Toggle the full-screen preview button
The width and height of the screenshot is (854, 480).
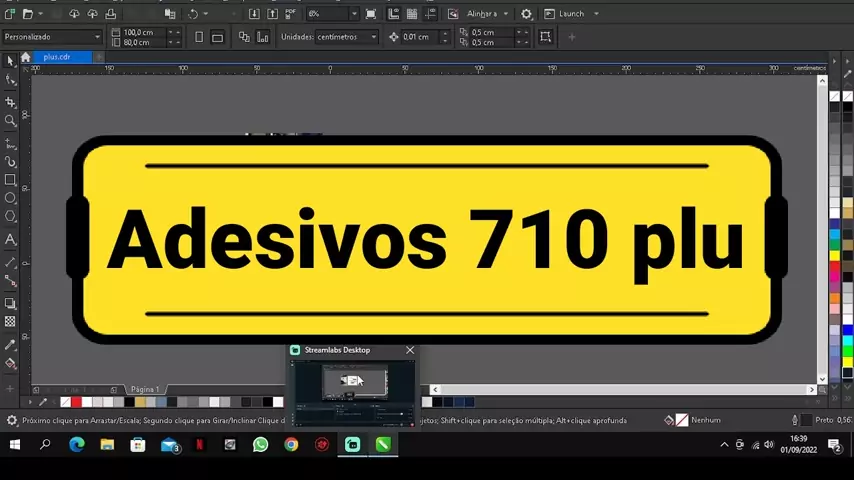click(x=371, y=14)
